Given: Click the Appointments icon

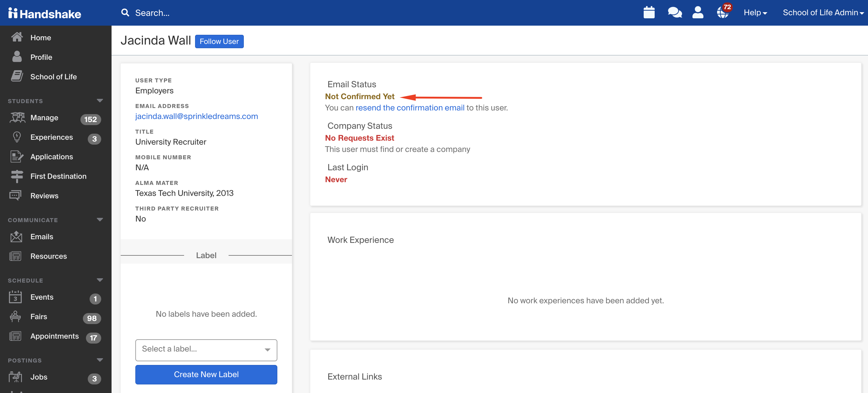Looking at the screenshot, I should click(15, 336).
